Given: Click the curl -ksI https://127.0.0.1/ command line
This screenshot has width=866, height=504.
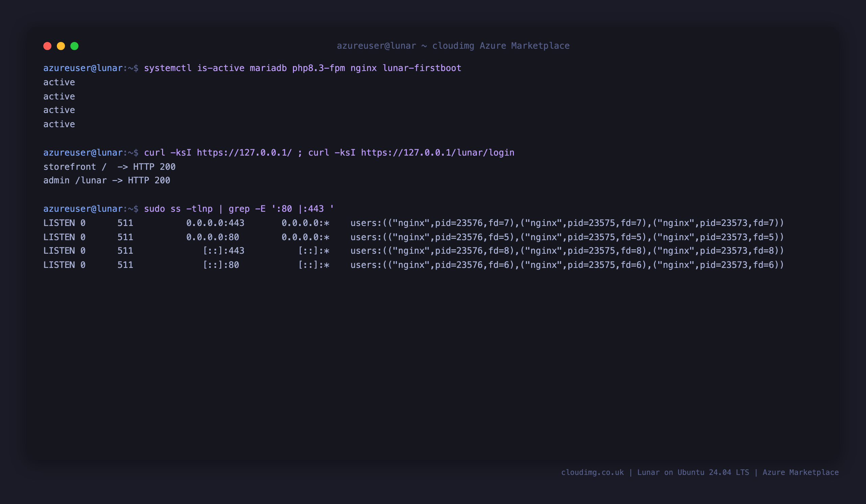Looking at the screenshot, I should coord(329,153).
